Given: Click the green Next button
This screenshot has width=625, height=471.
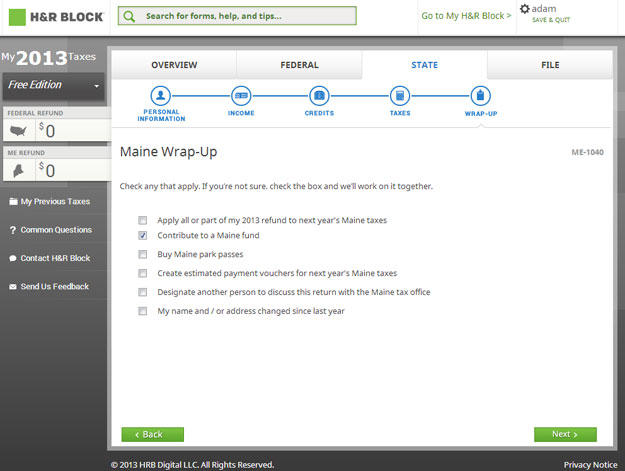Looking at the screenshot, I should (x=565, y=434).
